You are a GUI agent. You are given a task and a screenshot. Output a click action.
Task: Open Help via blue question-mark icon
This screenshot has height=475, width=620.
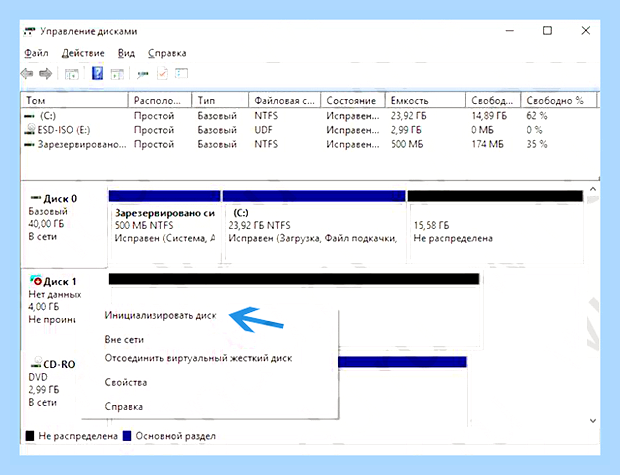(x=97, y=73)
